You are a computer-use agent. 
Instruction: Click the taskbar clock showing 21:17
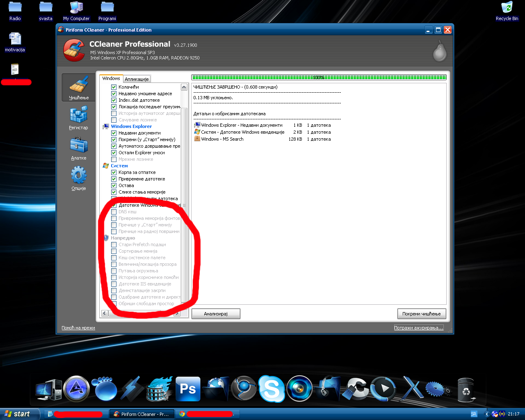[514, 414]
